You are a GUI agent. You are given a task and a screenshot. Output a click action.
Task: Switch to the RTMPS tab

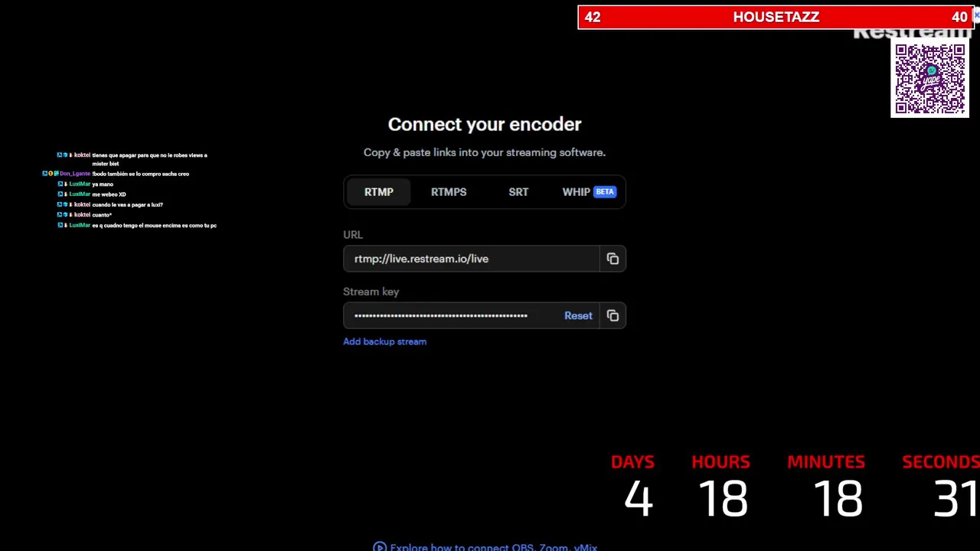click(x=449, y=192)
